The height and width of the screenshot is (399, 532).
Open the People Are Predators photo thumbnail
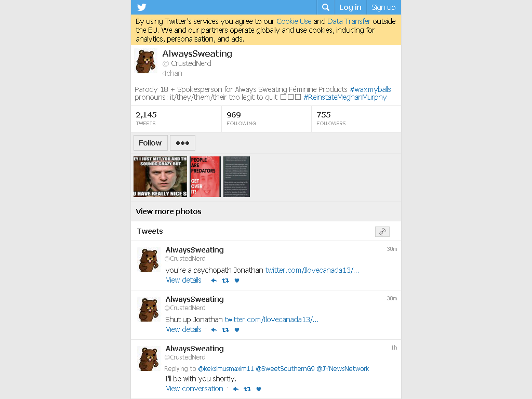click(x=205, y=177)
